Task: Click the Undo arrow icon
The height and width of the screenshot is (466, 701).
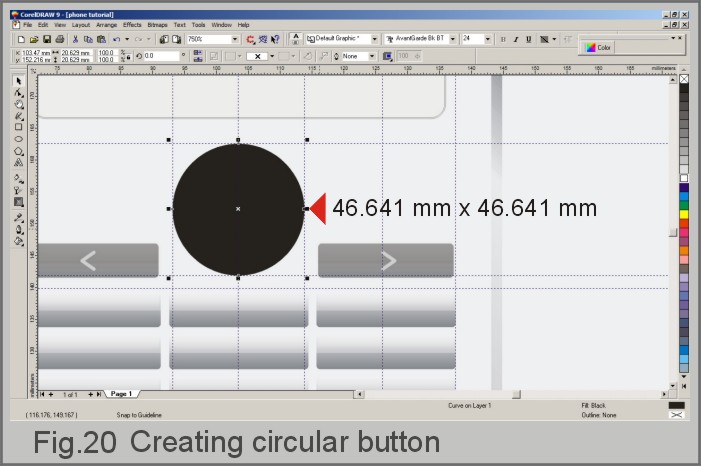Action: coord(117,39)
